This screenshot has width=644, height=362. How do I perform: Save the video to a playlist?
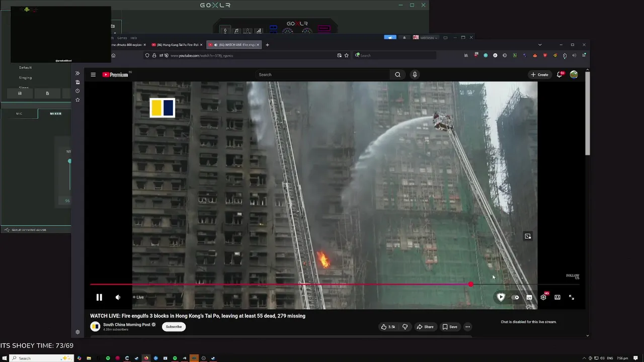450,327
